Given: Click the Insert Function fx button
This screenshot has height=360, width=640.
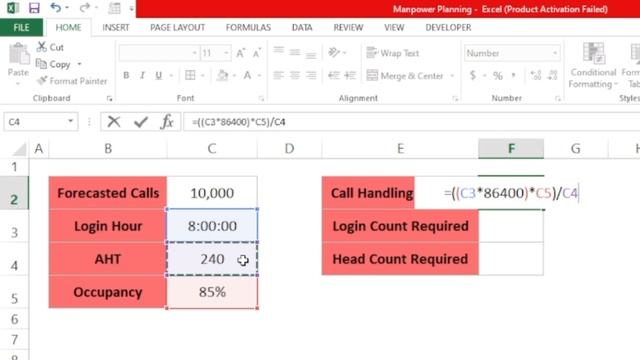Looking at the screenshot, I should (167, 122).
